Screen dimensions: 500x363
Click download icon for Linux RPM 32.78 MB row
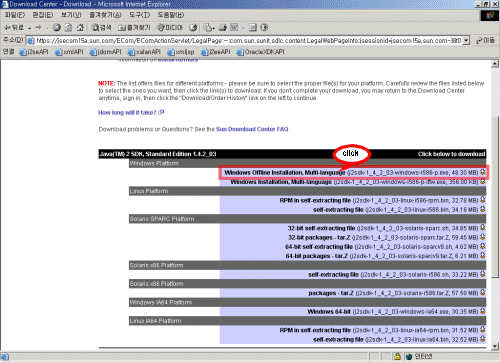coord(482,200)
